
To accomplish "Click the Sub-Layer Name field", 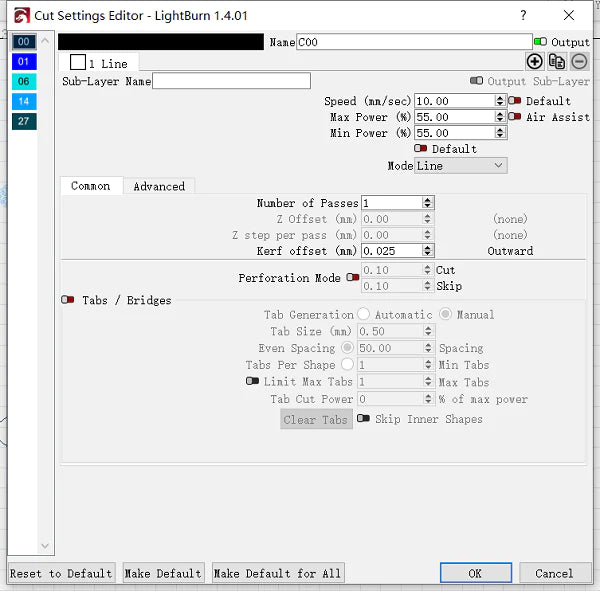I will [232, 81].
